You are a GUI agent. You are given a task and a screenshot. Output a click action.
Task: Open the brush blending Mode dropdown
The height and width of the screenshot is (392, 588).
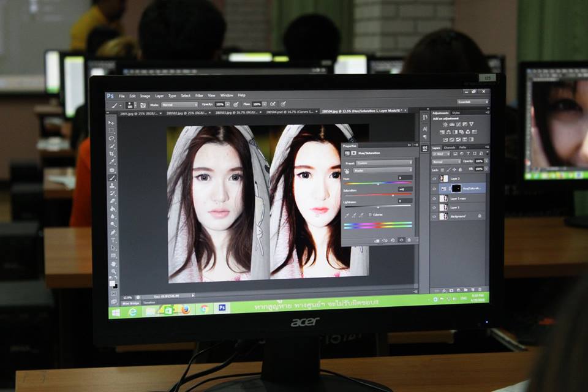pos(179,105)
